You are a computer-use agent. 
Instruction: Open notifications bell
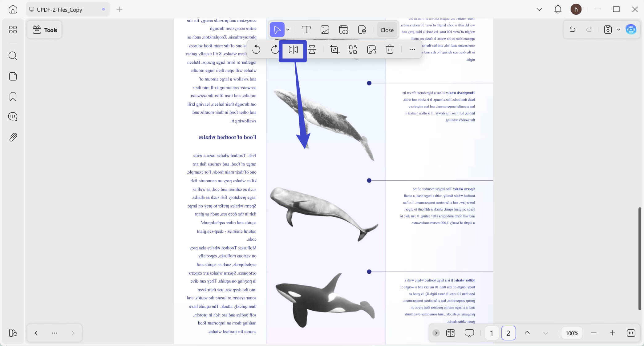(558, 10)
